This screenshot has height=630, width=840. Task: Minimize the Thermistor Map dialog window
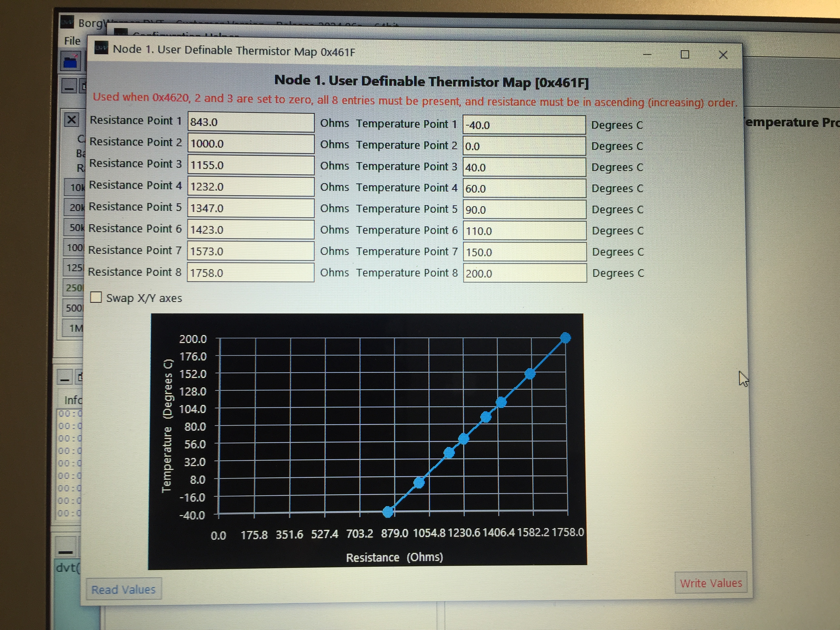[x=647, y=55]
